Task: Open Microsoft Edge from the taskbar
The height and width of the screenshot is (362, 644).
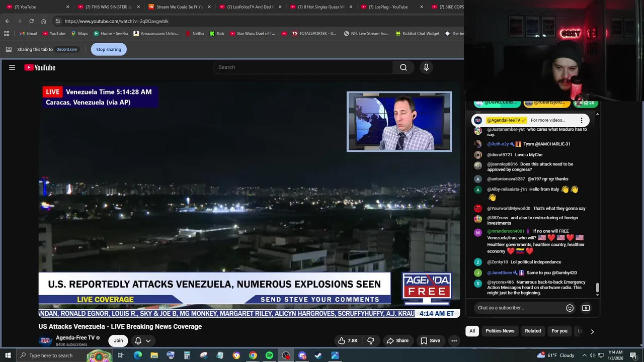Action: [137, 355]
